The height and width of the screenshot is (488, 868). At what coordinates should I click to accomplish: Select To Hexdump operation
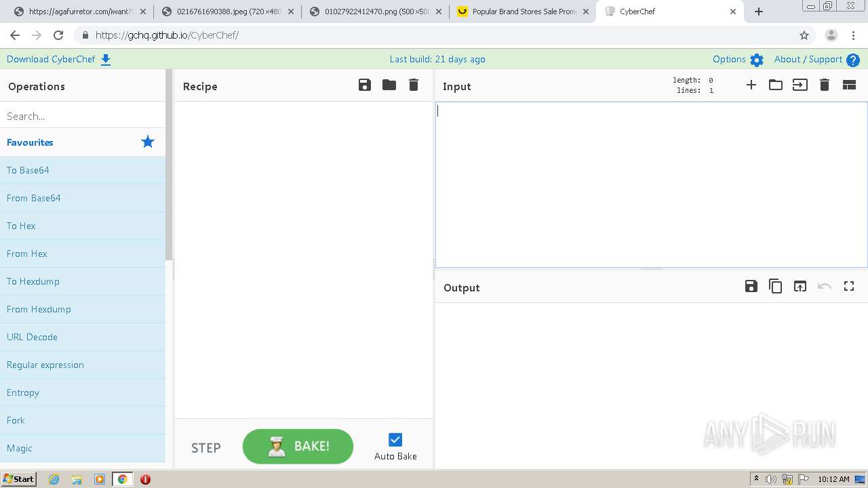click(x=83, y=281)
